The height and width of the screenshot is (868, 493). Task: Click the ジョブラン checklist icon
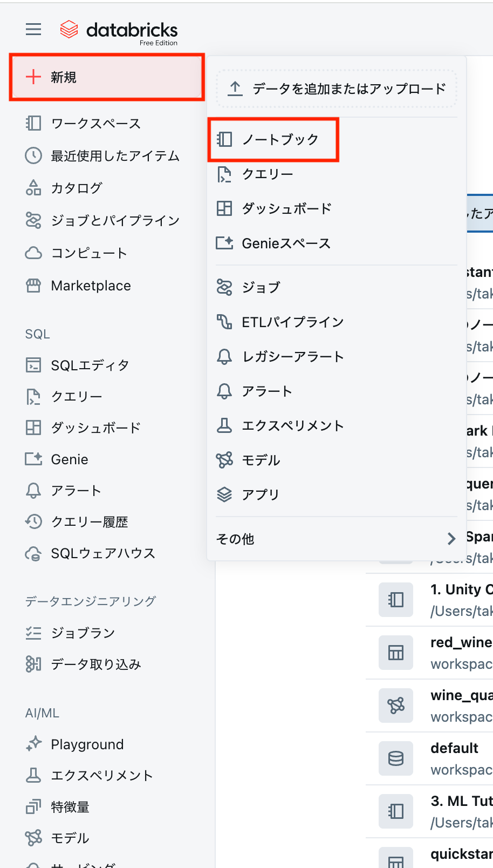click(33, 633)
